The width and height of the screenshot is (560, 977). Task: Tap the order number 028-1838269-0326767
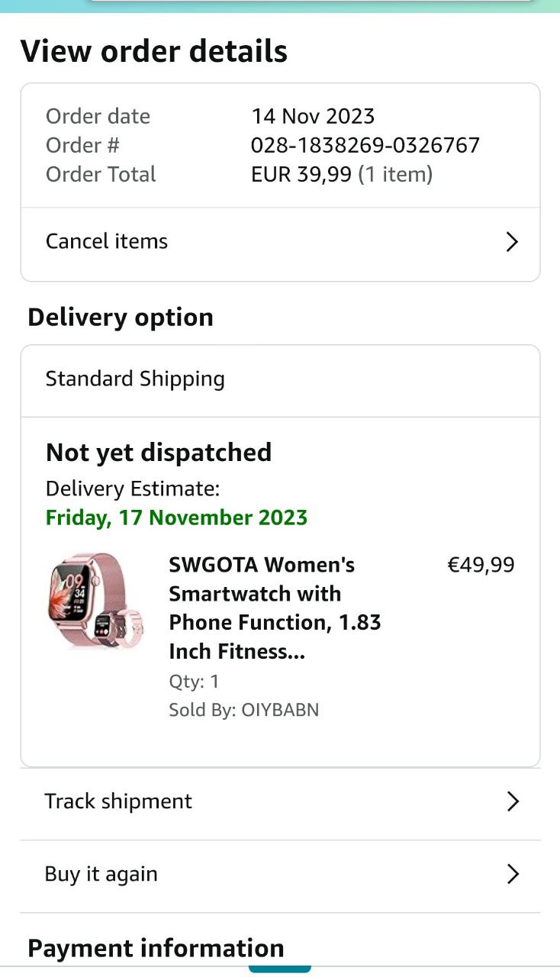pyautogui.click(x=365, y=145)
